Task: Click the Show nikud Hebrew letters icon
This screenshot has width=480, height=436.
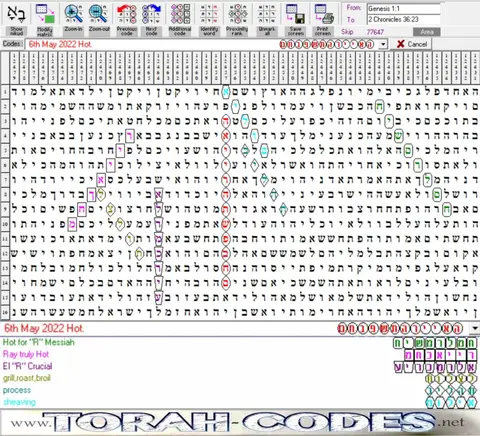Action: [16, 14]
